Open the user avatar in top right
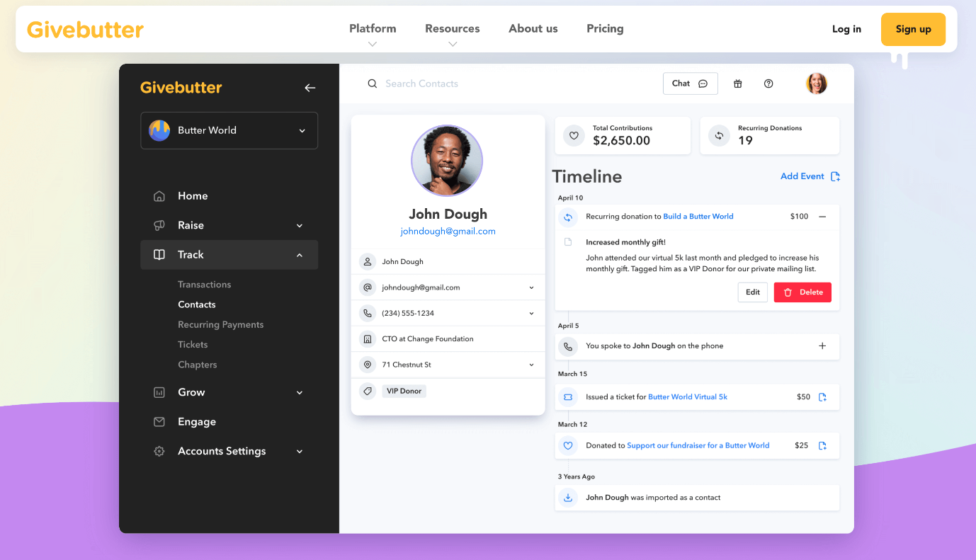Image resolution: width=976 pixels, height=560 pixels. point(817,84)
